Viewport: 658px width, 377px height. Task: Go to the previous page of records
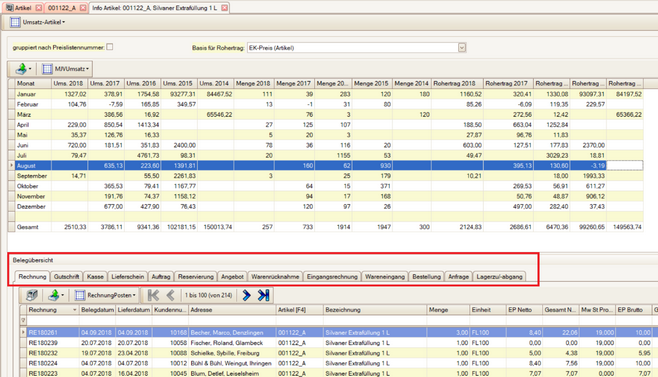170,296
